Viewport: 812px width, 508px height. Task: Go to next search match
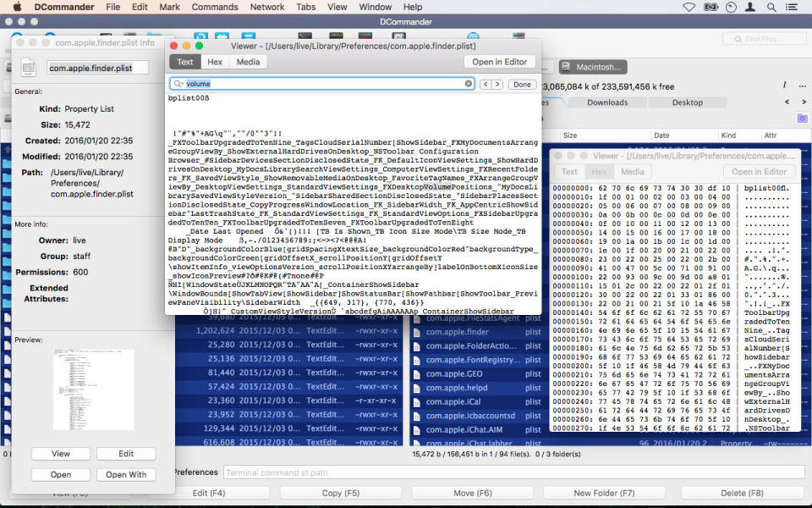[x=497, y=85]
